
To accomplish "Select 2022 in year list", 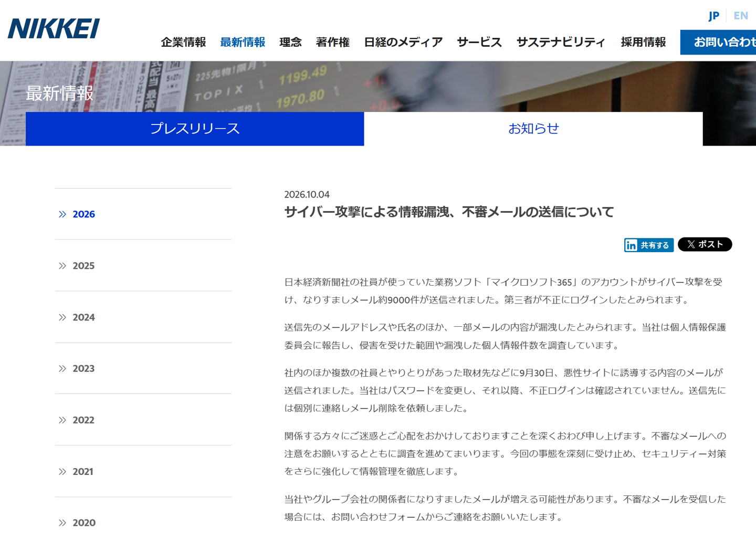I will pyautogui.click(x=143, y=420).
